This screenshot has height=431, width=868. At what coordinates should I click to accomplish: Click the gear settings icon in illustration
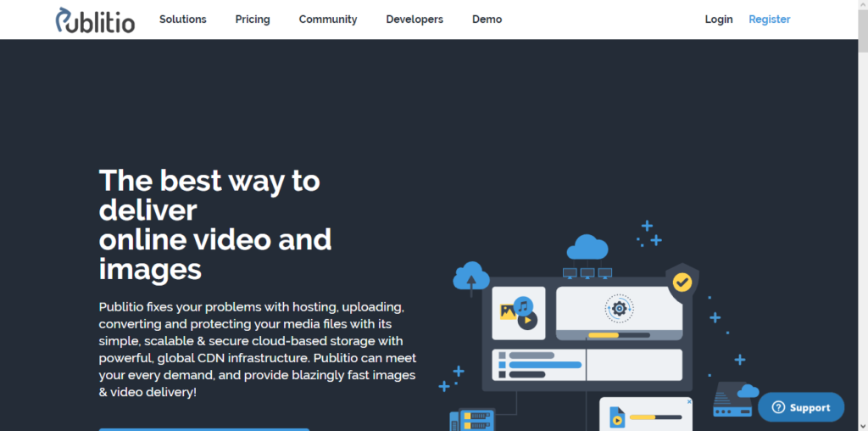619,309
